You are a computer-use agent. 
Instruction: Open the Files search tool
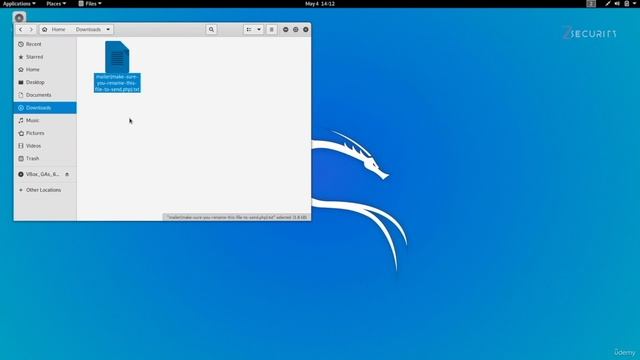click(x=211, y=29)
